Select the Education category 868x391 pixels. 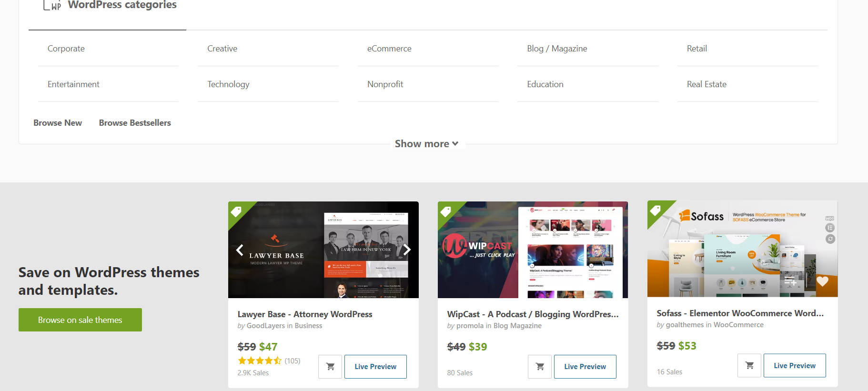coord(545,84)
